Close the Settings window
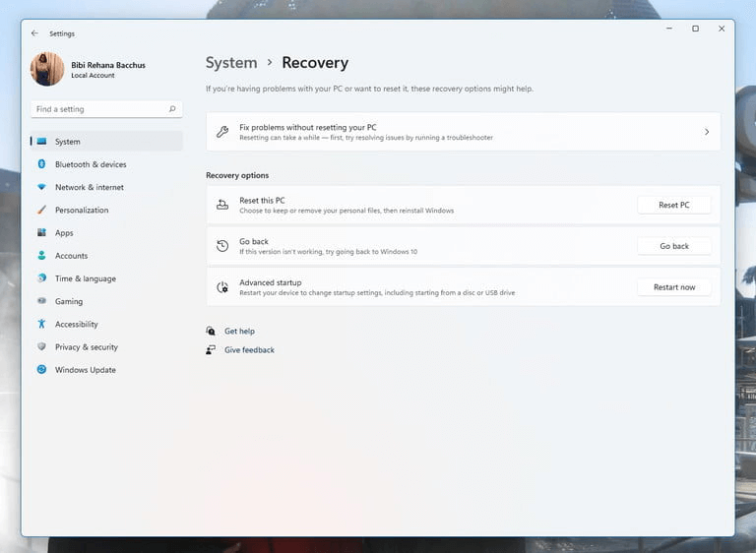This screenshot has width=756, height=553. pos(722,29)
